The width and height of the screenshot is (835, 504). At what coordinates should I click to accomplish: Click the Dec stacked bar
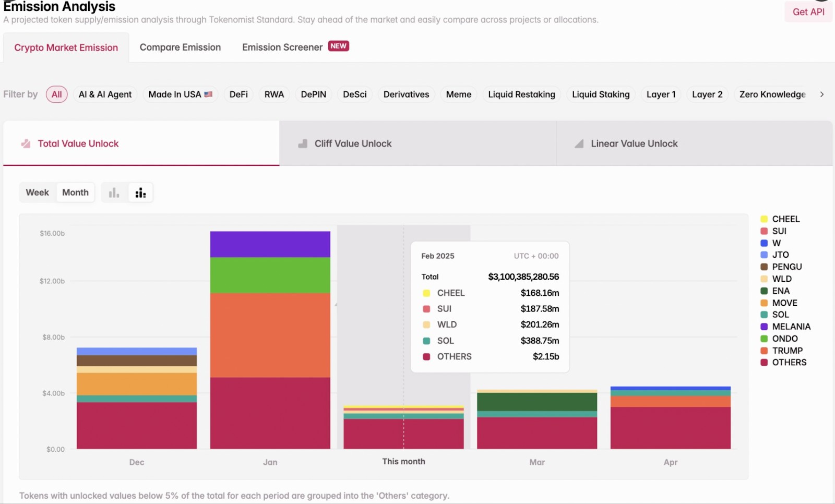(137, 398)
